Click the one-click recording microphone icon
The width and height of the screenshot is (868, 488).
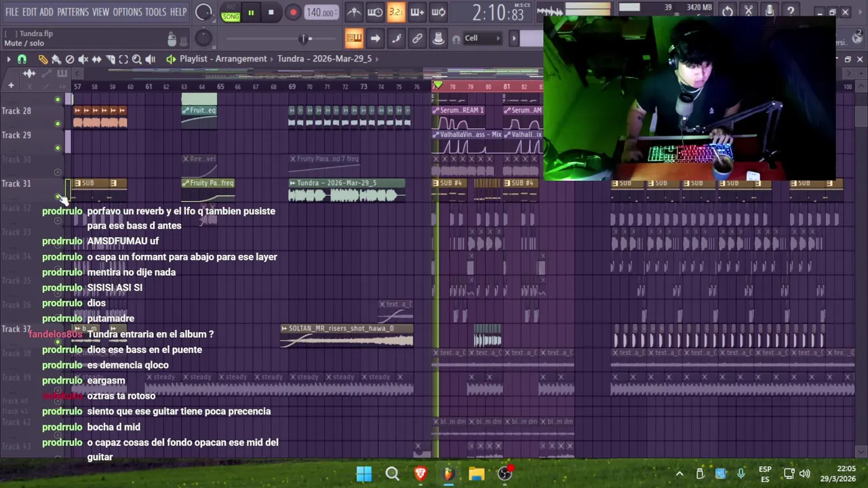(x=770, y=12)
